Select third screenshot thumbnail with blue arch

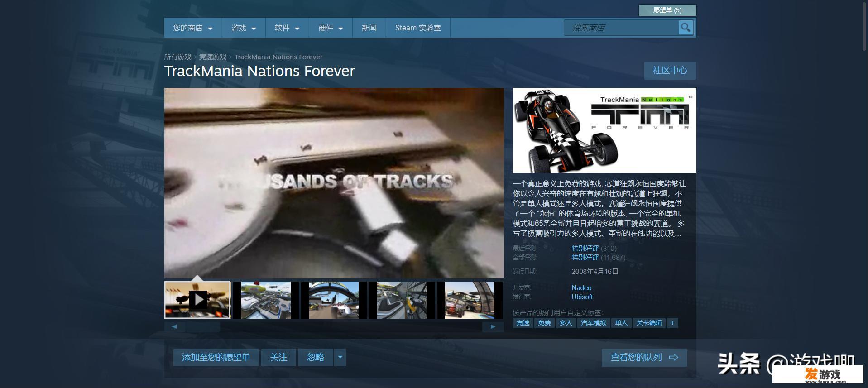[x=334, y=300]
